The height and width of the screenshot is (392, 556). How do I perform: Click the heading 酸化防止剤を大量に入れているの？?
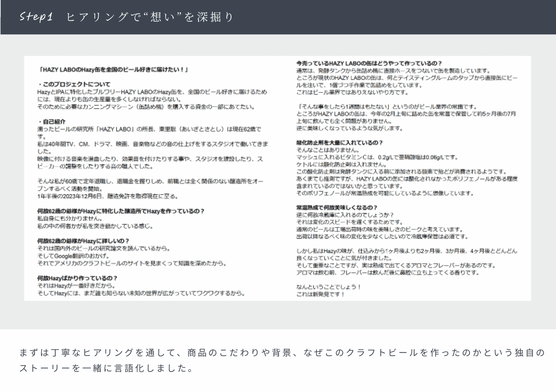click(339, 143)
